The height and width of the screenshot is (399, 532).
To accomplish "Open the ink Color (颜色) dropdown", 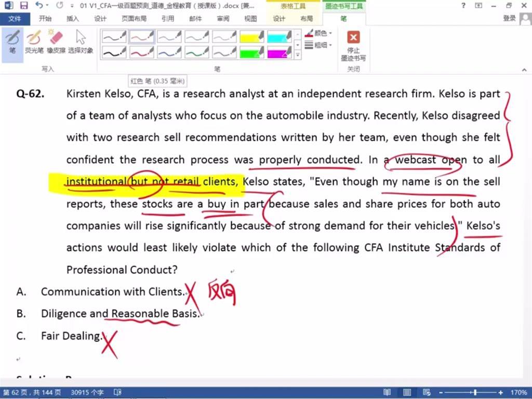I will [319, 33].
